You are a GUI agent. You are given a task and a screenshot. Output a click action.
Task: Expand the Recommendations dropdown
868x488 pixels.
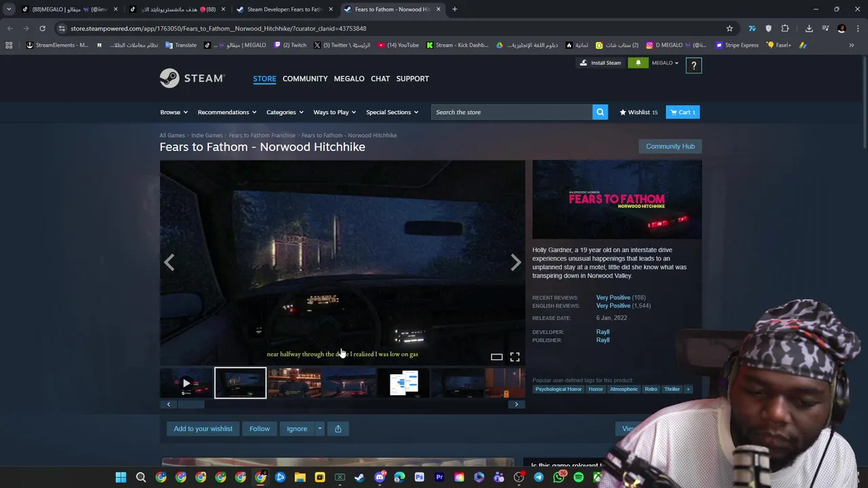pos(227,112)
